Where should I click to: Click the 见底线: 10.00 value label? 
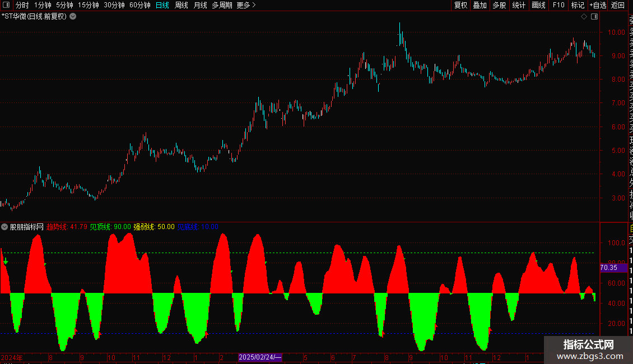(198, 227)
